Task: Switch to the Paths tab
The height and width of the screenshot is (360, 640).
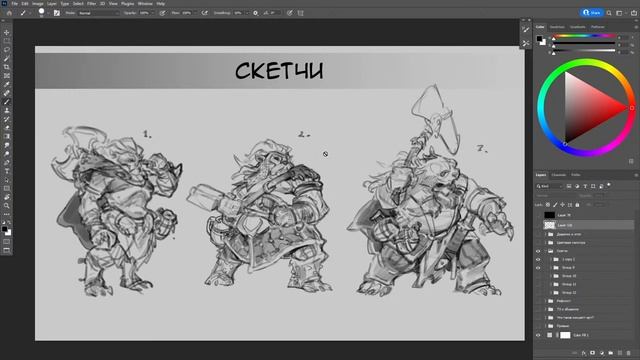Action: [x=576, y=175]
